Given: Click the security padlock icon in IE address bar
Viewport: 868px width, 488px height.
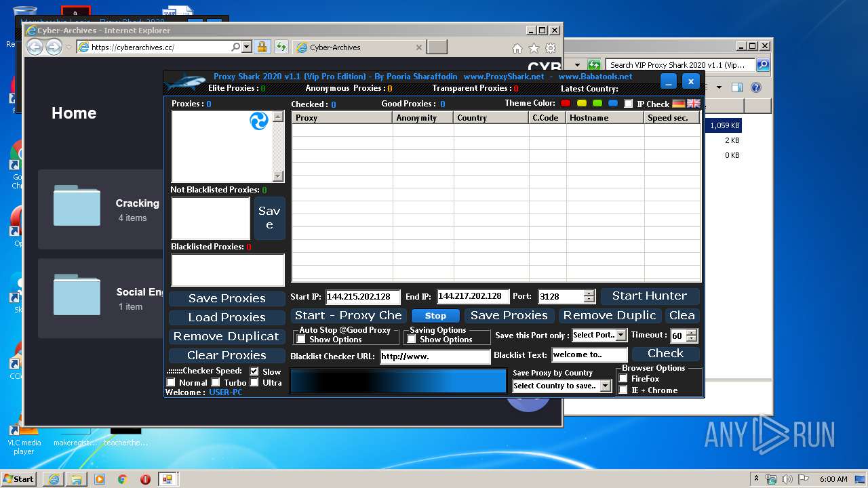Looking at the screenshot, I should 262,47.
